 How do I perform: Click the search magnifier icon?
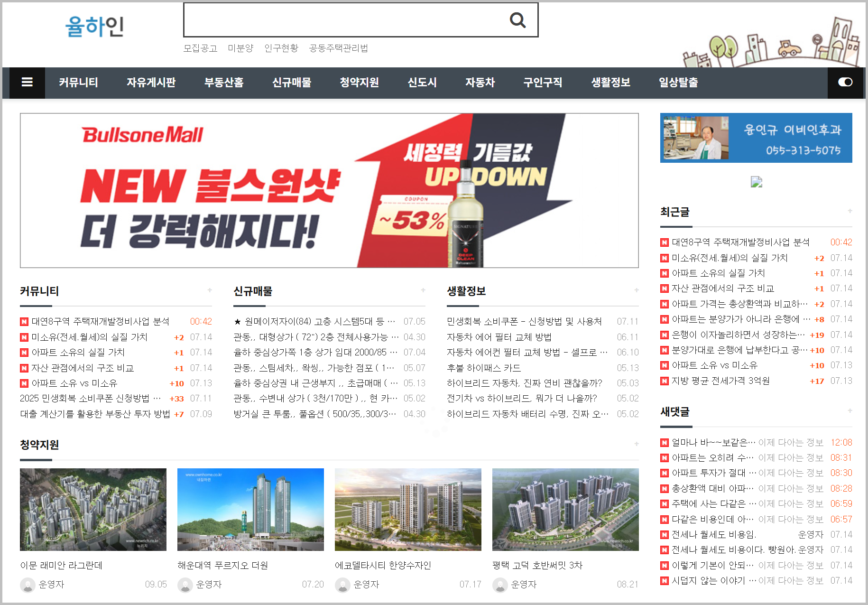point(517,20)
